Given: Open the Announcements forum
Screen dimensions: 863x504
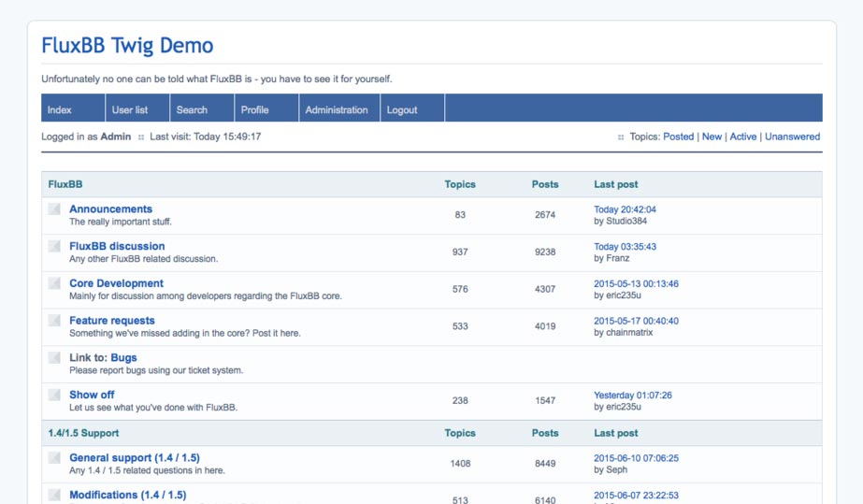Looking at the screenshot, I should [x=110, y=209].
